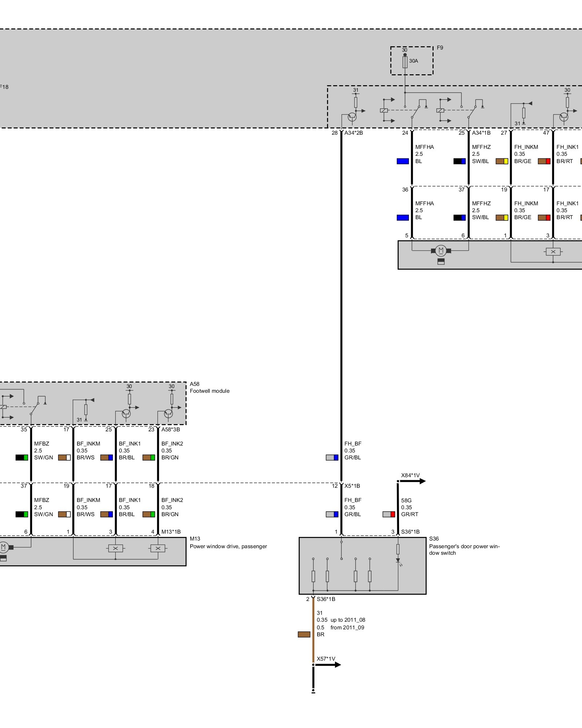The width and height of the screenshot is (582, 728).
Task: Click the "from 2011_09" note text
Action: 347,628
